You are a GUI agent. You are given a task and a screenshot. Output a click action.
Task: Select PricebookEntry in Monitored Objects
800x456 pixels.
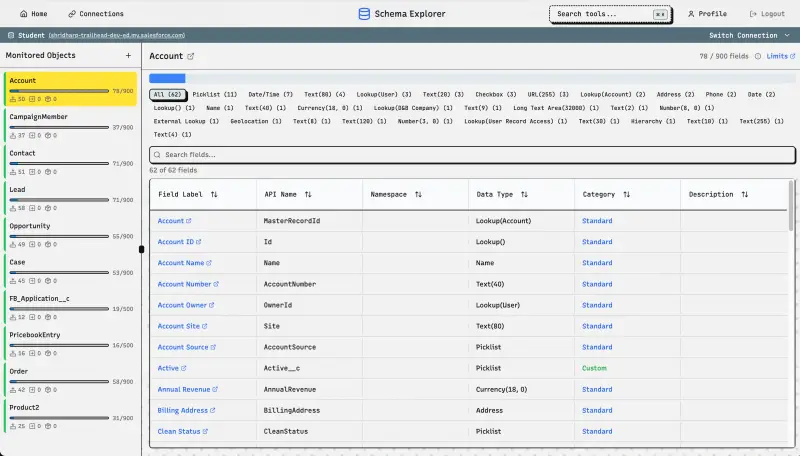(70, 343)
